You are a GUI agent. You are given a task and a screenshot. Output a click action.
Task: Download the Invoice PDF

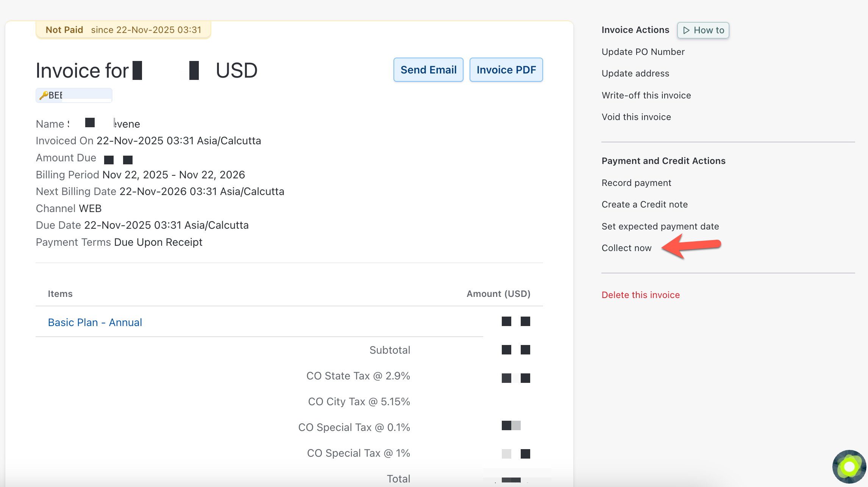point(506,70)
